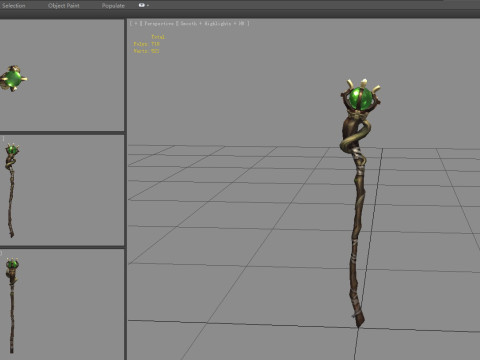This screenshot has width=480, height=360.
Task: Open the Smooth + Highlights shading menu
Action: tap(213, 24)
